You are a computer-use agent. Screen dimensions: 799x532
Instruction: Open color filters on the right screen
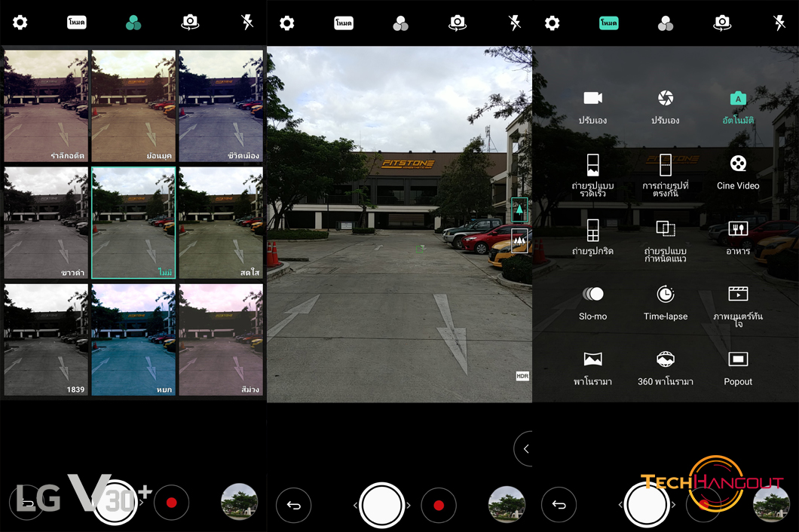(x=666, y=23)
